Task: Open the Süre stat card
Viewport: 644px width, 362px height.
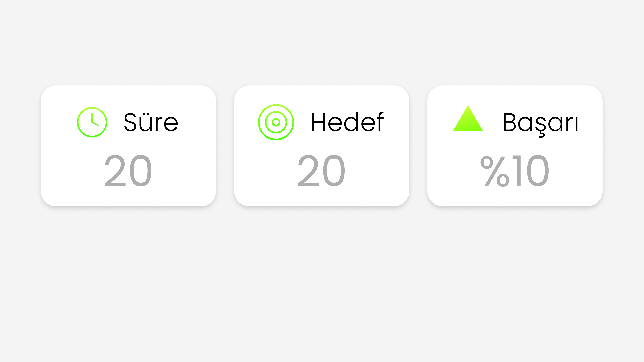Action: [128, 146]
